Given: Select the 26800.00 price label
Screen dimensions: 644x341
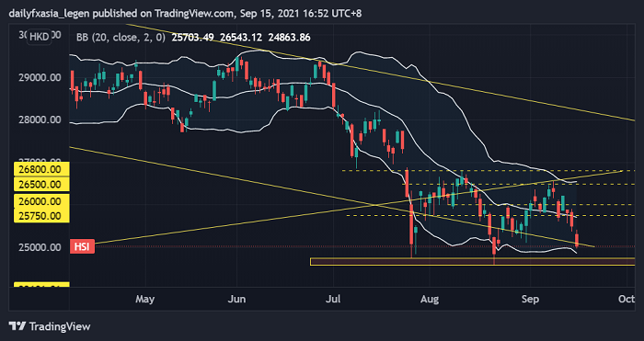Looking at the screenshot, I should coord(41,169).
